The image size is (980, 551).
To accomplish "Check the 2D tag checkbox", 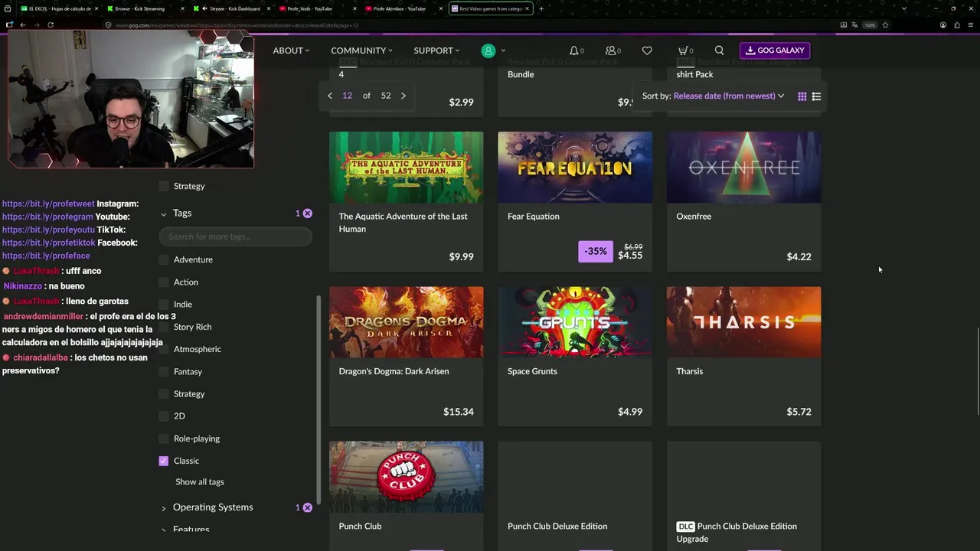I will tap(163, 416).
